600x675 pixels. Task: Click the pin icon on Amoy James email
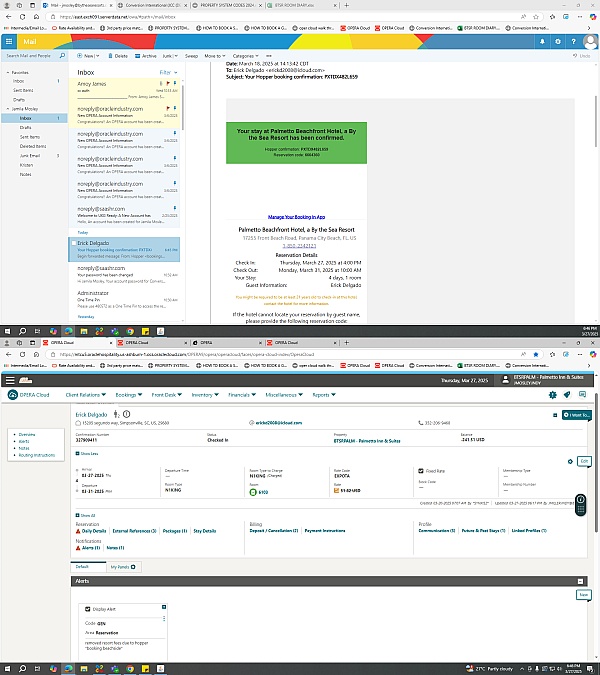(x=175, y=83)
